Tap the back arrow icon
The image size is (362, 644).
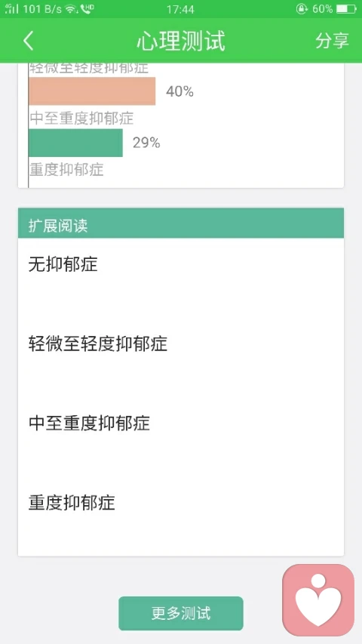(29, 41)
